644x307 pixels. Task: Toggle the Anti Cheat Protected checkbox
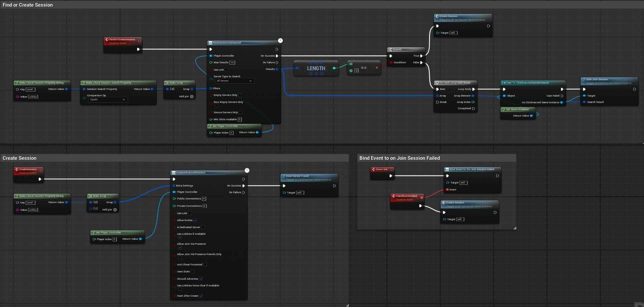(x=205, y=265)
